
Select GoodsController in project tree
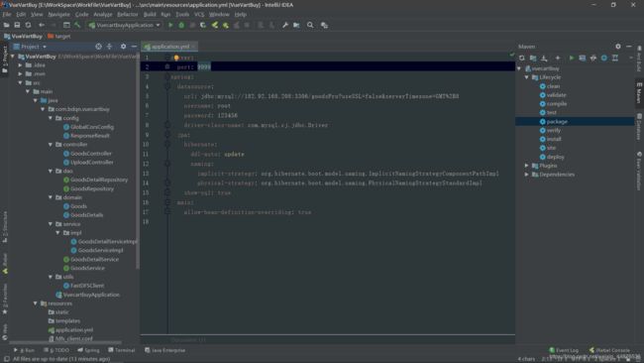click(91, 154)
